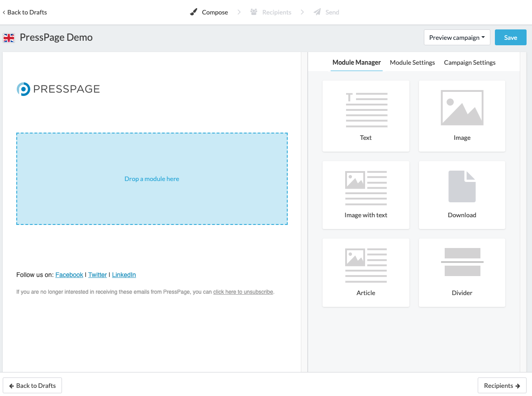Image resolution: width=532 pixels, height=396 pixels.
Task: Click the PressPage logo in email
Action: coord(58,89)
